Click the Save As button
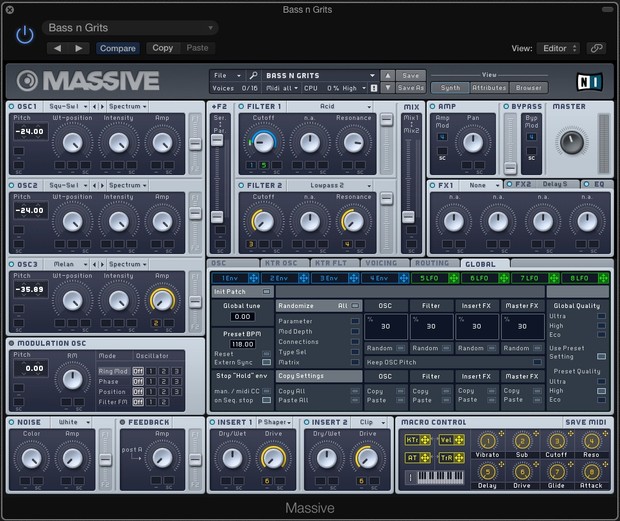Image resolution: width=620 pixels, height=521 pixels. click(x=410, y=88)
